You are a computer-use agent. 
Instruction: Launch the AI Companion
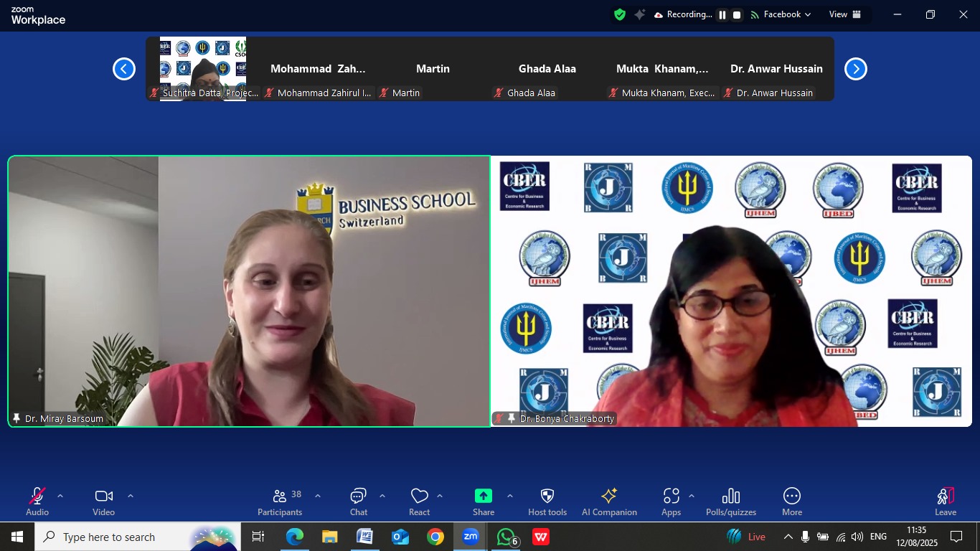[609, 501]
